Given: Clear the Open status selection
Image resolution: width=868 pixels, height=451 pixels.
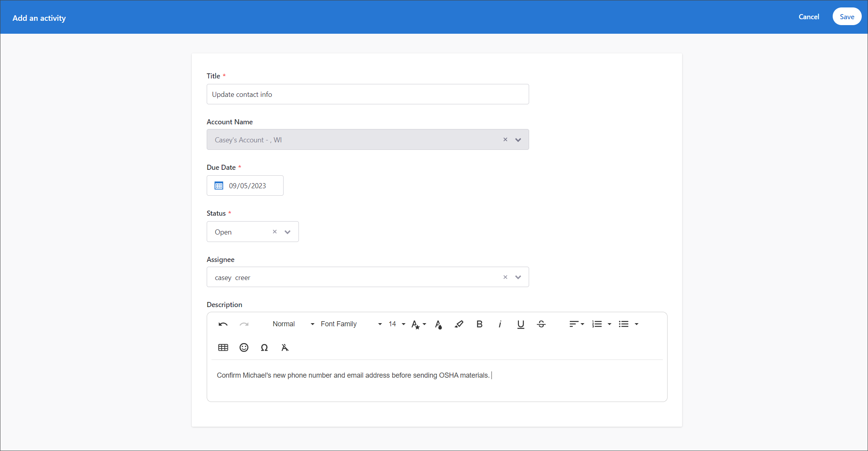Looking at the screenshot, I should [x=275, y=232].
